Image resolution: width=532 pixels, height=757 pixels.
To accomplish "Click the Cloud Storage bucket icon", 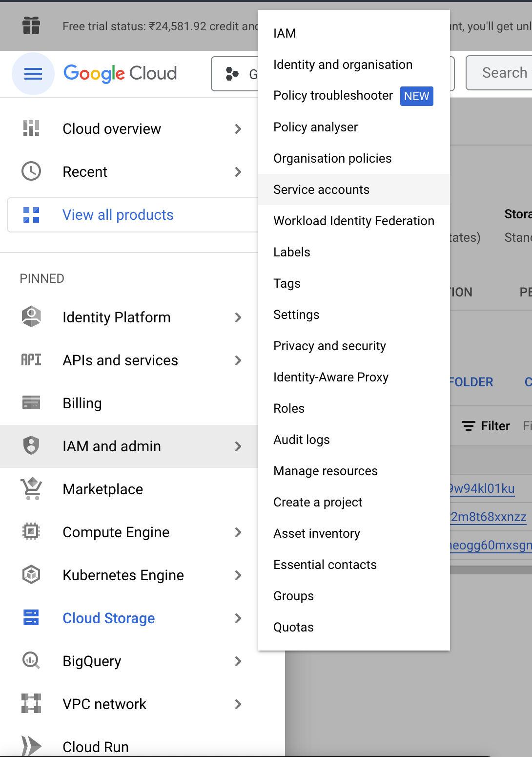I will (x=31, y=618).
